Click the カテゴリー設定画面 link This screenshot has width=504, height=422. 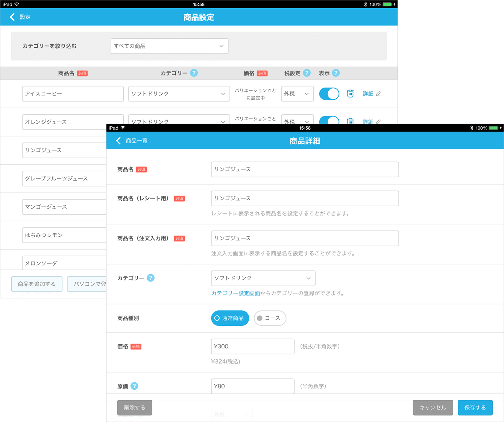235,293
